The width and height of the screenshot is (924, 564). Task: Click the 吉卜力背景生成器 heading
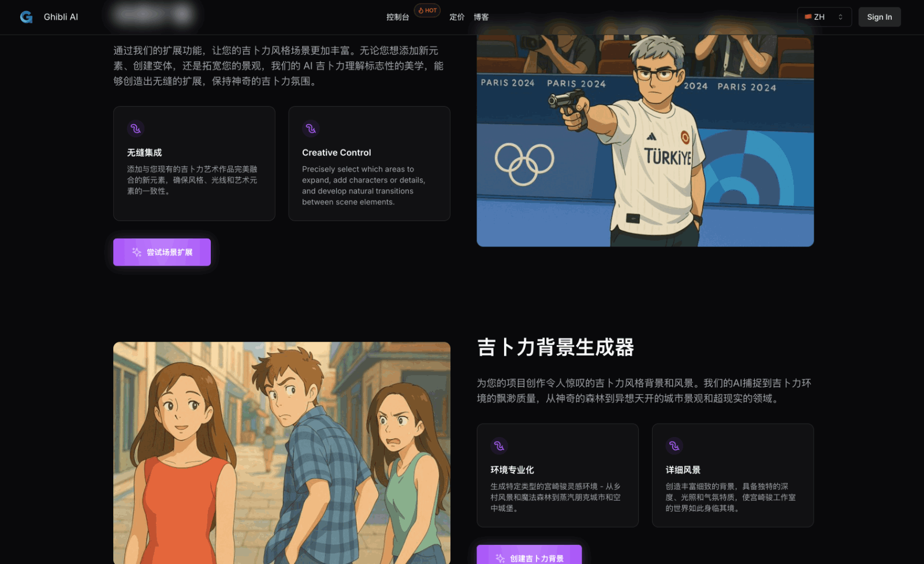point(556,348)
